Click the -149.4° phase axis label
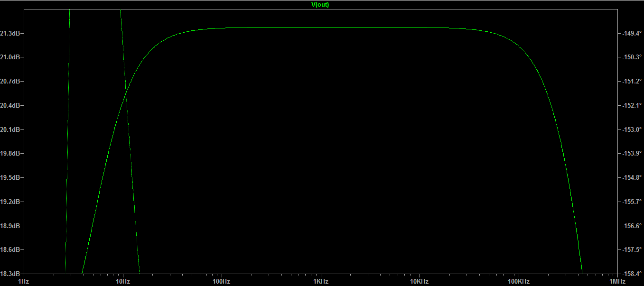644x286 pixels. [x=632, y=34]
